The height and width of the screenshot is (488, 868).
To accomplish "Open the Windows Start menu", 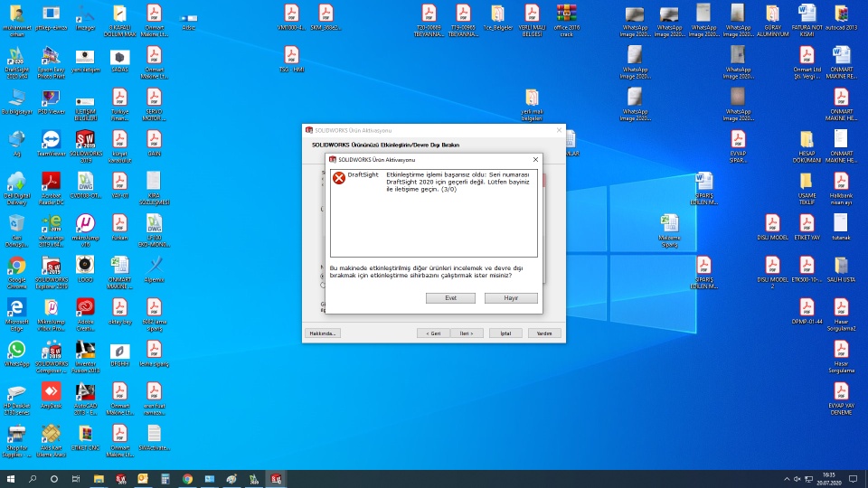I will [11, 479].
